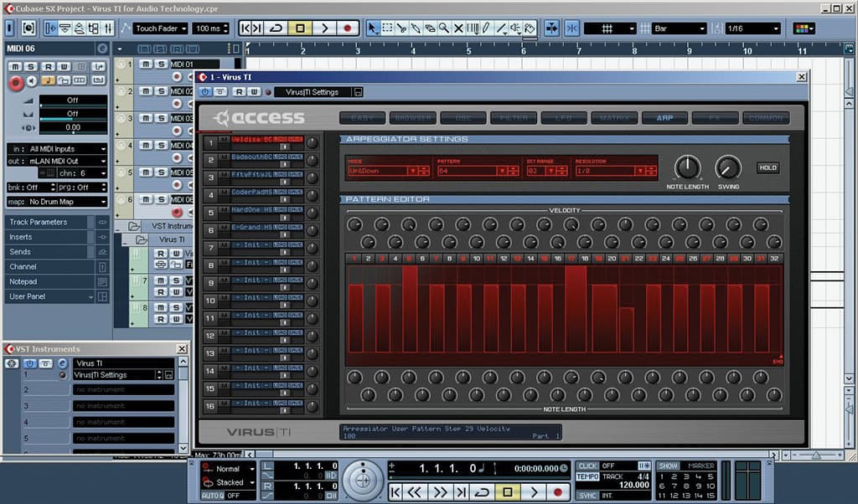Open the Bar grid type dropdown
This screenshot has height=504, width=858.
point(679,28)
